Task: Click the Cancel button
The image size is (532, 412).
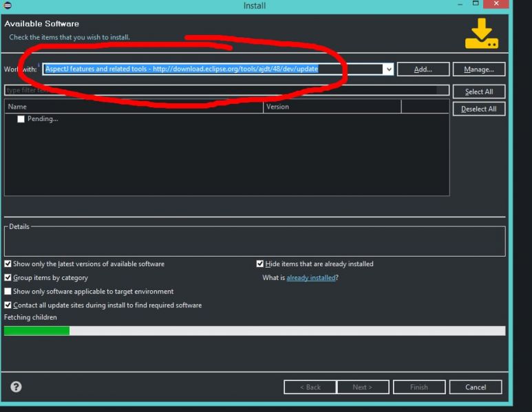Action: point(476,387)
